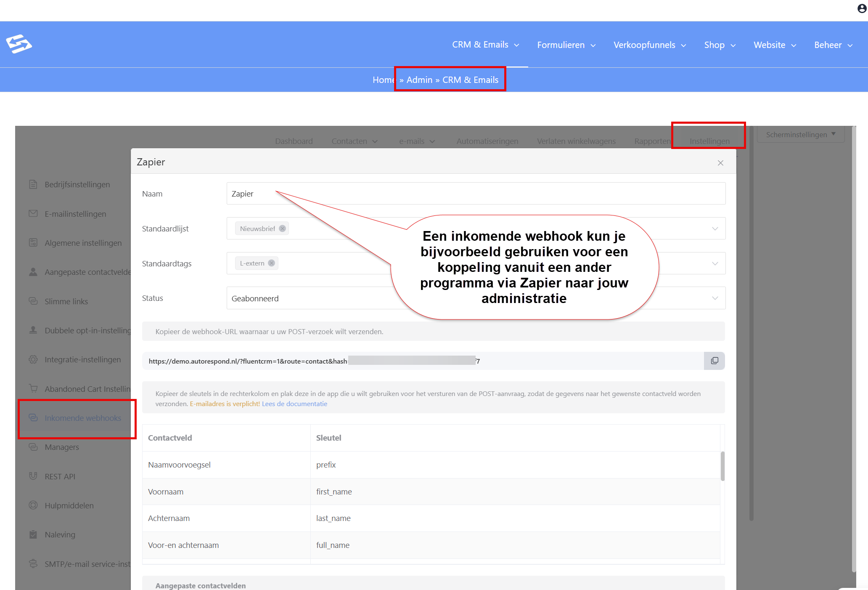
Task: Open the Beheer menu
Action: (833, 45)
